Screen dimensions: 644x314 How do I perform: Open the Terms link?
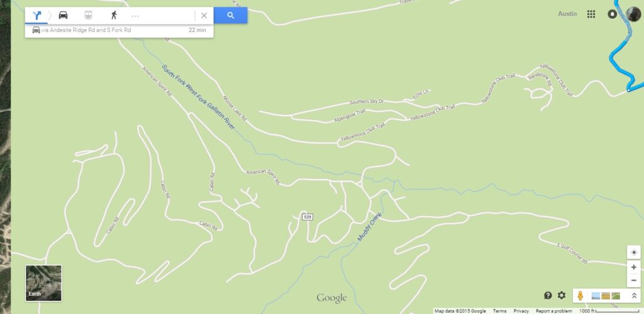click(x=499, y=311)
